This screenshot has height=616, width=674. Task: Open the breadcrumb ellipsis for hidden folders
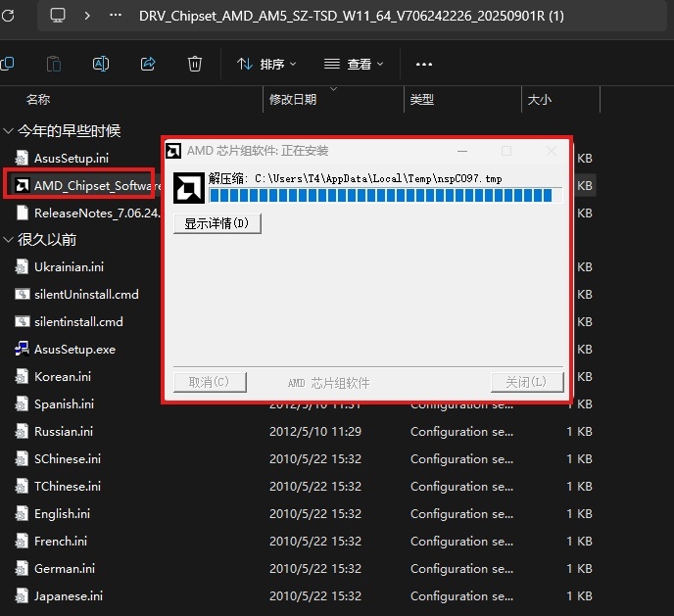point(116,16)
